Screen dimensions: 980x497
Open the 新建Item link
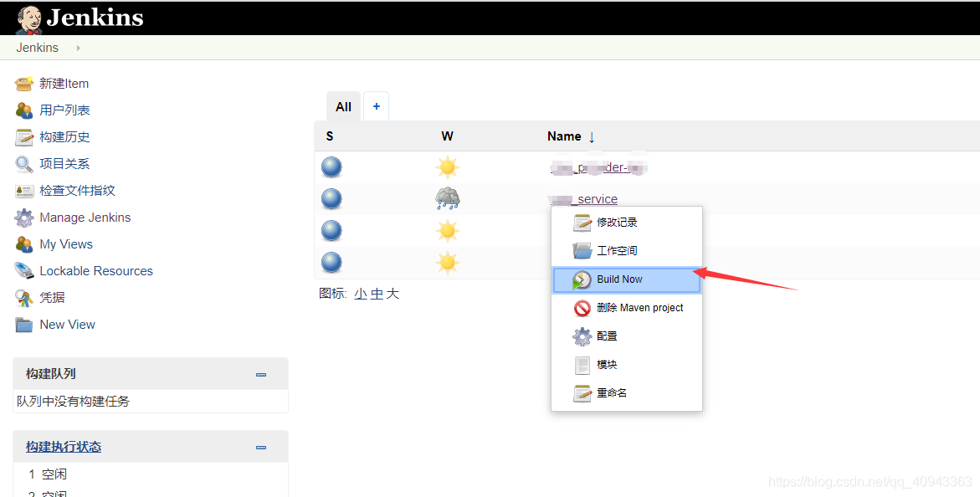tap(64, 83)
